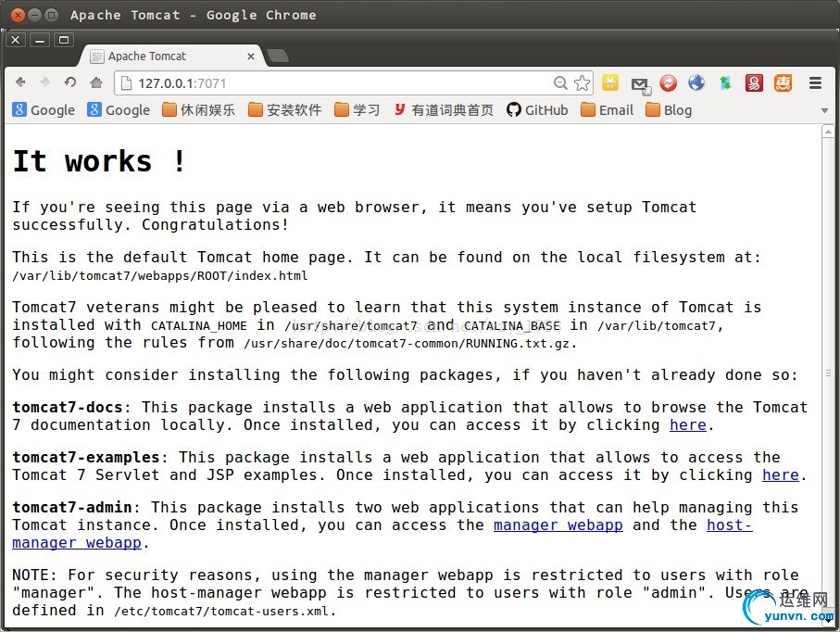Click the bold tomcat7-docs package name
This screenshot has height=632, width=840.
point(68,407)
